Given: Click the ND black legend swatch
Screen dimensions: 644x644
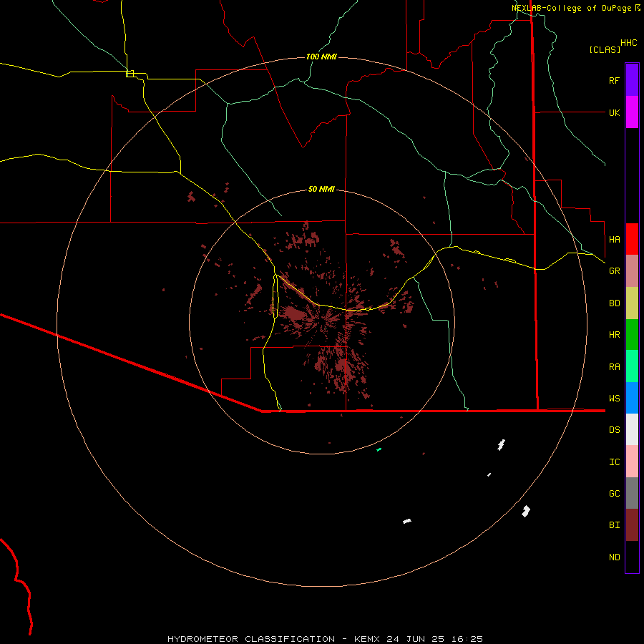Looking at the screenshot, I should pyautogui.click(x=632, y=557).
